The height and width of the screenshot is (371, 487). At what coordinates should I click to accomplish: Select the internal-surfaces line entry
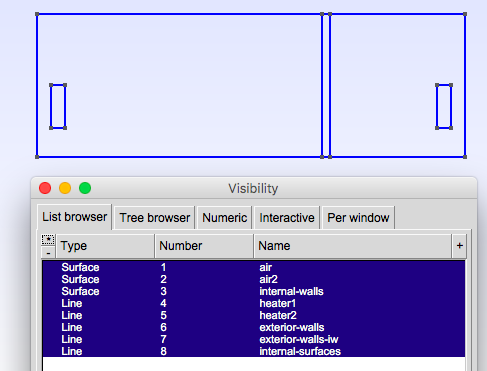pos(254,351)
